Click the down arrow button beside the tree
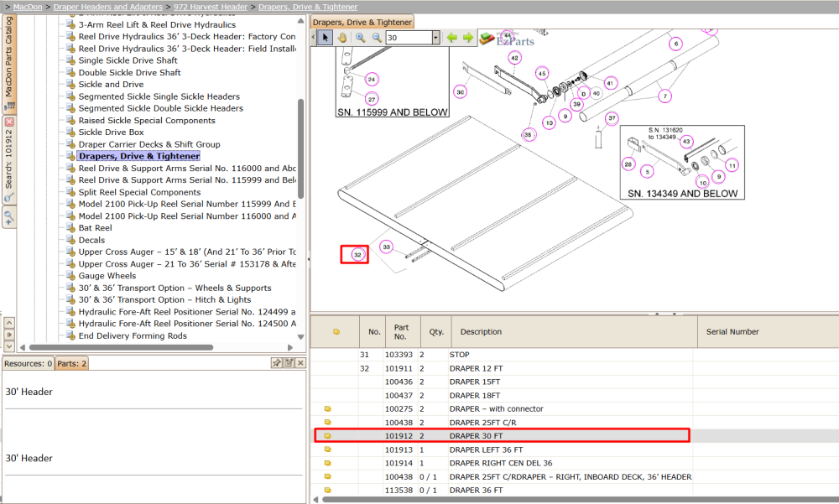 pyautogui.click(x=9, y=346)
